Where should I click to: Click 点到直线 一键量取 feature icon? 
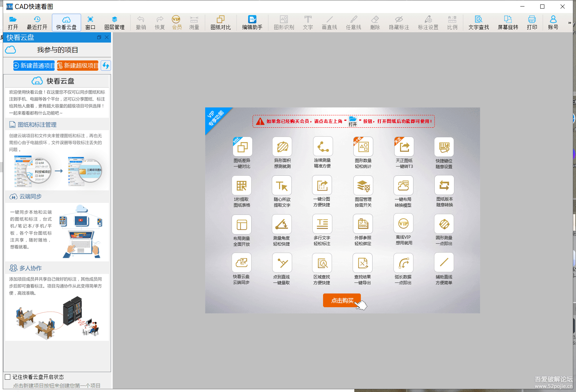[x=282, y=263]
